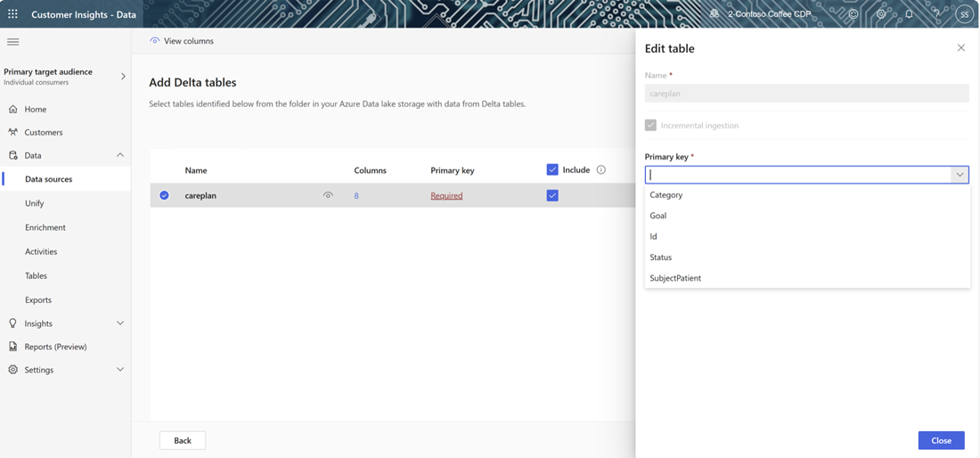Click the Primary key column header
The image size is (980, 458).
[x=453, y=170]
